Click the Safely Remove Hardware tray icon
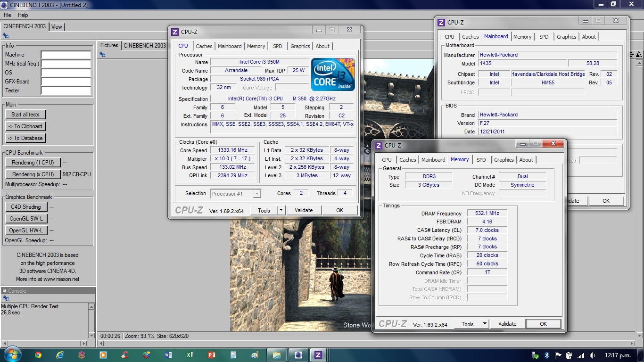Screen dimensions: 644x362 point(535,355)
